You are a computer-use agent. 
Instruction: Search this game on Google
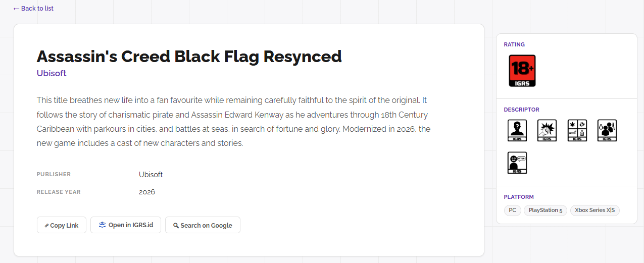pos(203,225)
